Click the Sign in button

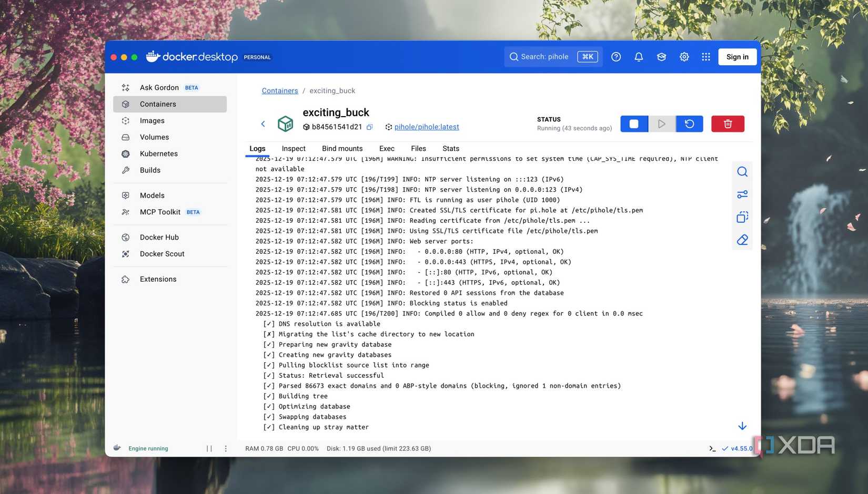click(x=737, y=57)
